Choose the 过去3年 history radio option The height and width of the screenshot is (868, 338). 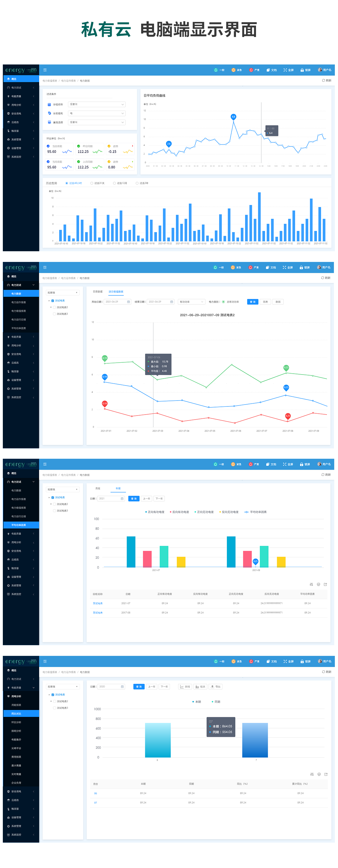coord(137,183)
